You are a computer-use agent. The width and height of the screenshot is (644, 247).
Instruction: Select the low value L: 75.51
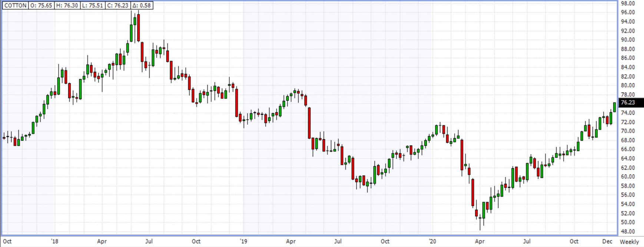[92, 6]
